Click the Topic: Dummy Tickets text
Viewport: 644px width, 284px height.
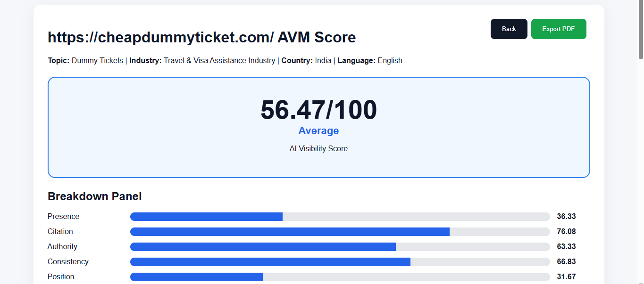[x=85, y=60]
